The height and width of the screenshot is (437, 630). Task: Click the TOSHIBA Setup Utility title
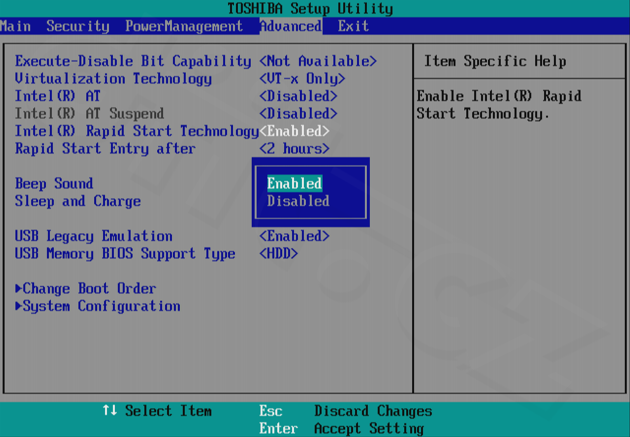point(310,8)
